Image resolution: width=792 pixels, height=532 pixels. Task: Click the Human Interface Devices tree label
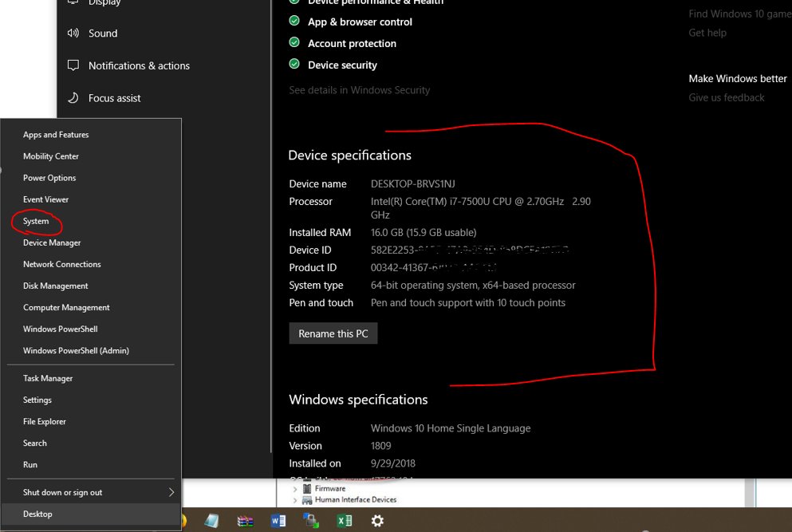356,499
